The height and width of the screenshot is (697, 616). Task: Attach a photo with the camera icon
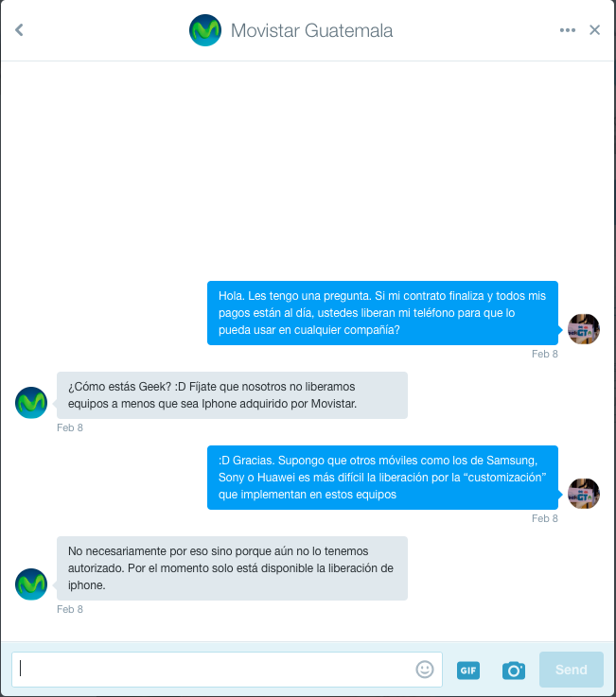tap(514, 671)
